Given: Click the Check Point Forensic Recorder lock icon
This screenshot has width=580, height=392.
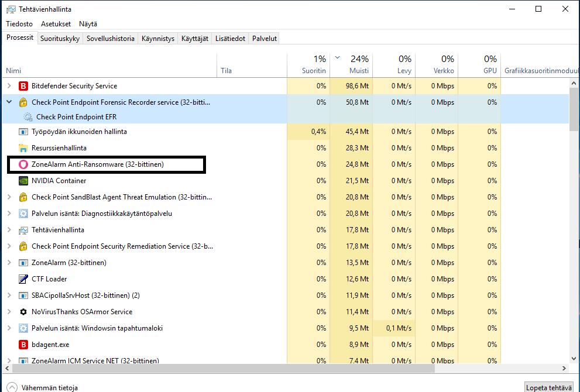Looking at the screenshot, I should [23, 102].
